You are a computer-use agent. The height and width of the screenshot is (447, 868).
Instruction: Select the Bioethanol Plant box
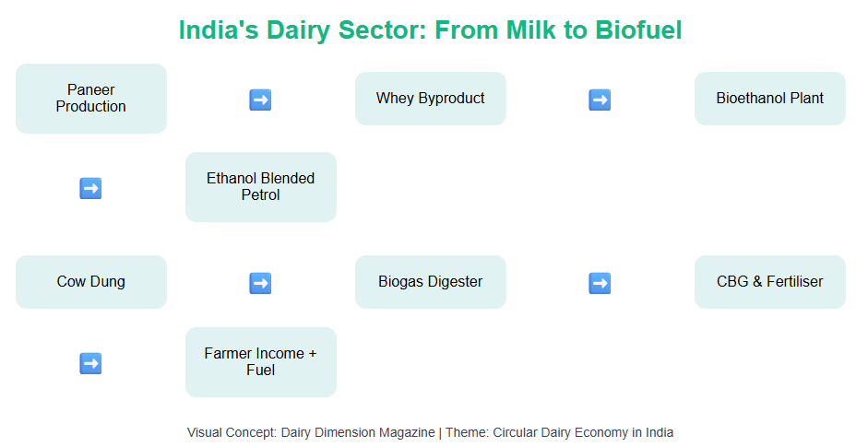coord(770,99)
